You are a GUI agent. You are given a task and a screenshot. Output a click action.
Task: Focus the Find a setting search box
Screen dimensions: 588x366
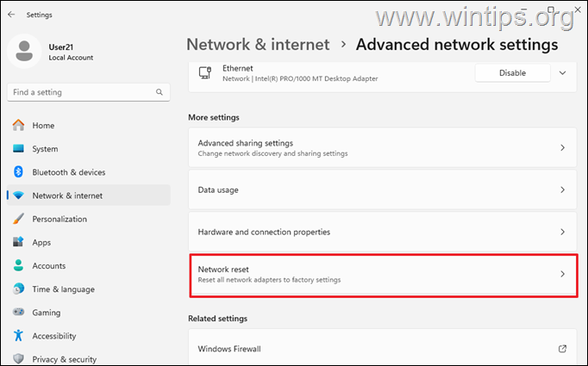[x=82, y=92]
